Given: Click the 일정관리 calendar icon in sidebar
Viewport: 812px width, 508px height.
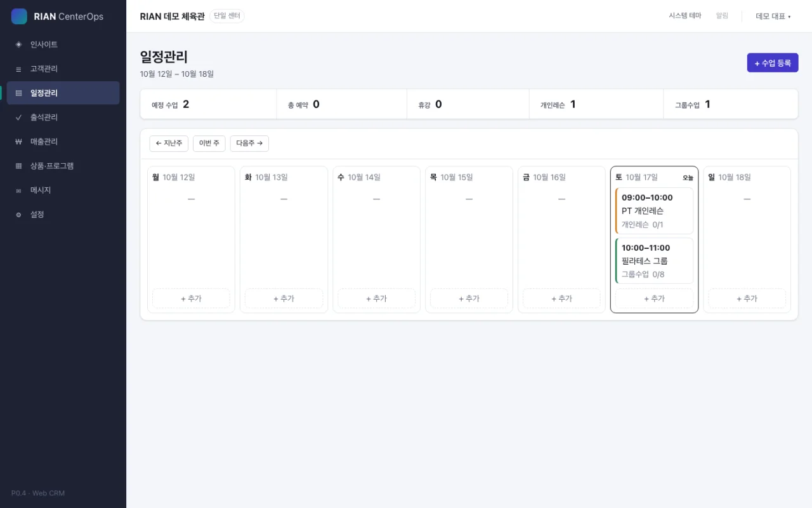Looking at the screenshot, I should [18, 93].
